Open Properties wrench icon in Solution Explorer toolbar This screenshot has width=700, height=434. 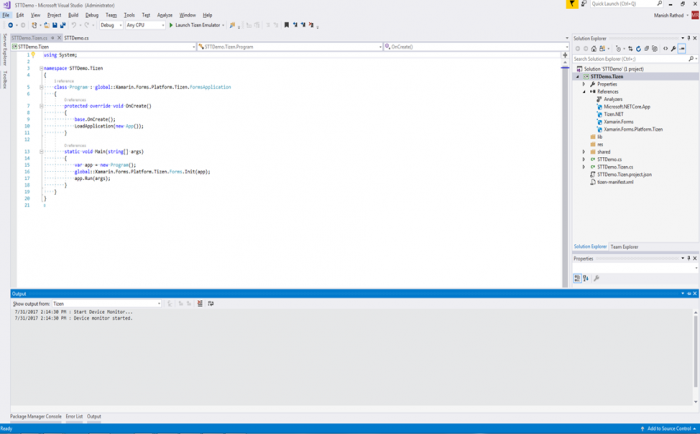coord(673,48)
